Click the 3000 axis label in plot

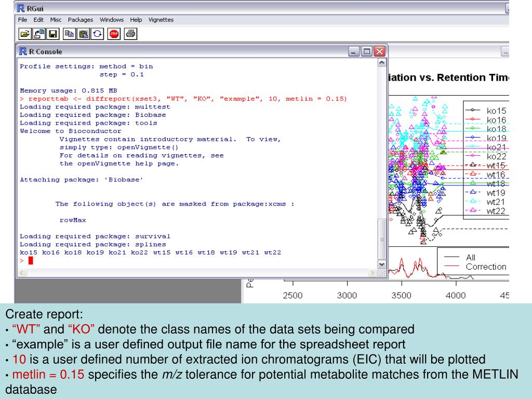347,295
